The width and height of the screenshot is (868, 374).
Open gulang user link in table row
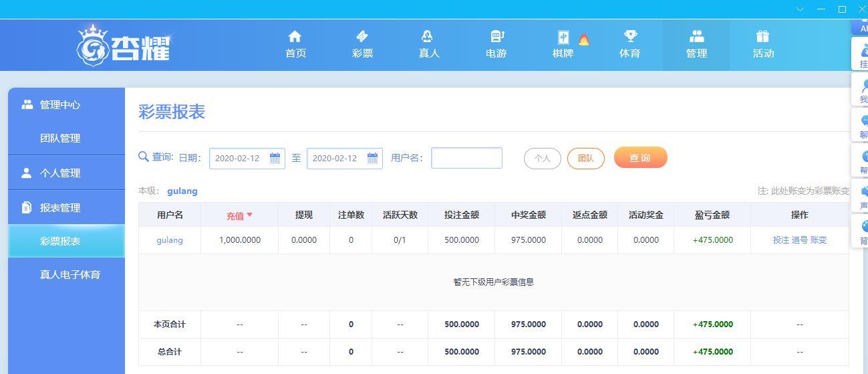(170, 240)
